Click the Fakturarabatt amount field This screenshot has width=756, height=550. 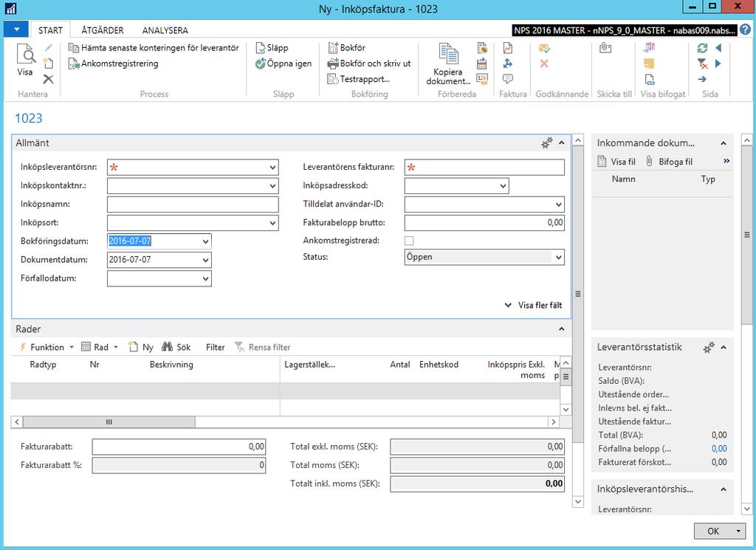179,447
